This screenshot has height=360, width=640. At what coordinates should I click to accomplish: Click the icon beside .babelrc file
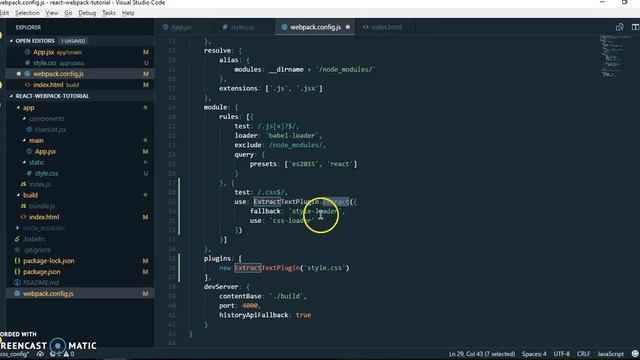pos(17,239)
